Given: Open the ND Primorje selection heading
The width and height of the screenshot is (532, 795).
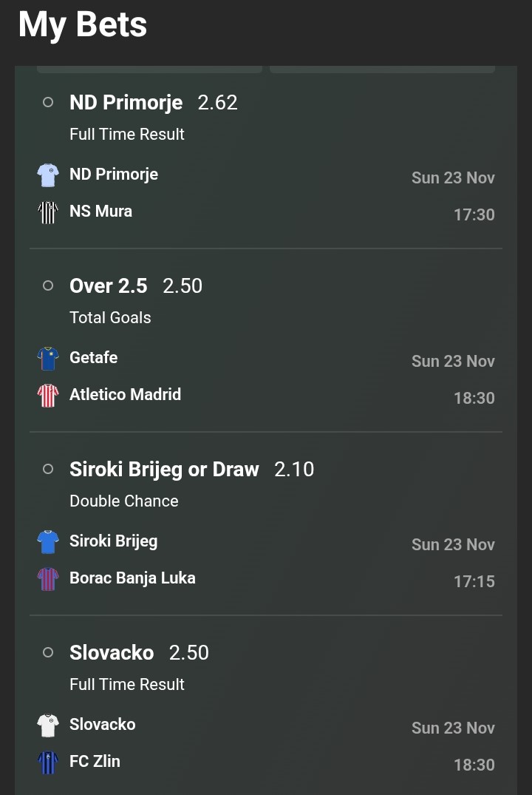Looking at the screenshot, I should point(126,103).
